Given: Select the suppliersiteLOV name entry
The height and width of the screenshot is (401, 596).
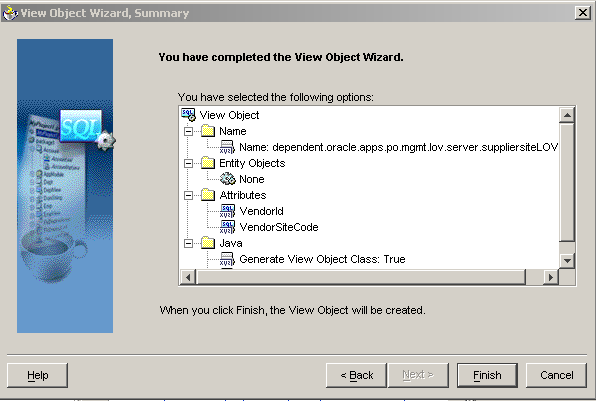Looking at the screenshot, I should point(398,147).
